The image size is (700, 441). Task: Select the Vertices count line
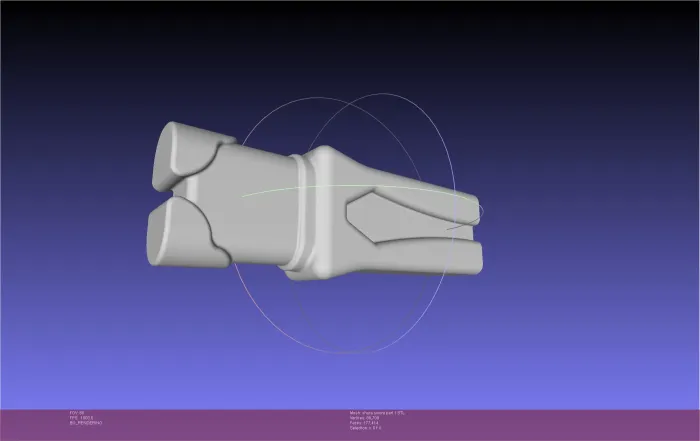(364, 418)
